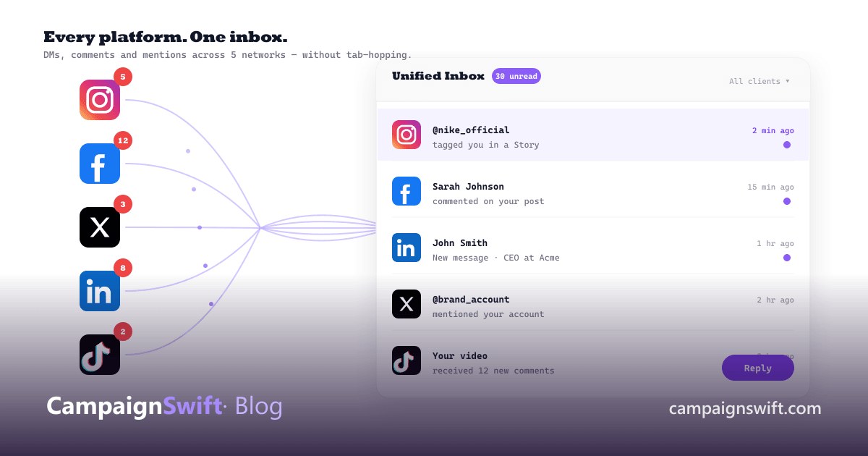Click TikTok icon in Your video row
868x456 pixels.
tap(407, 360)
